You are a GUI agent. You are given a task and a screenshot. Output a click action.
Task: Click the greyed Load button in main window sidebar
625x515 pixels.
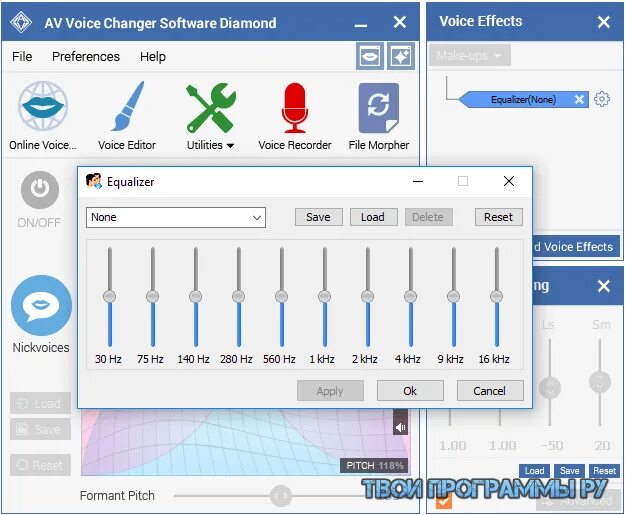click(x=40, y=403)
